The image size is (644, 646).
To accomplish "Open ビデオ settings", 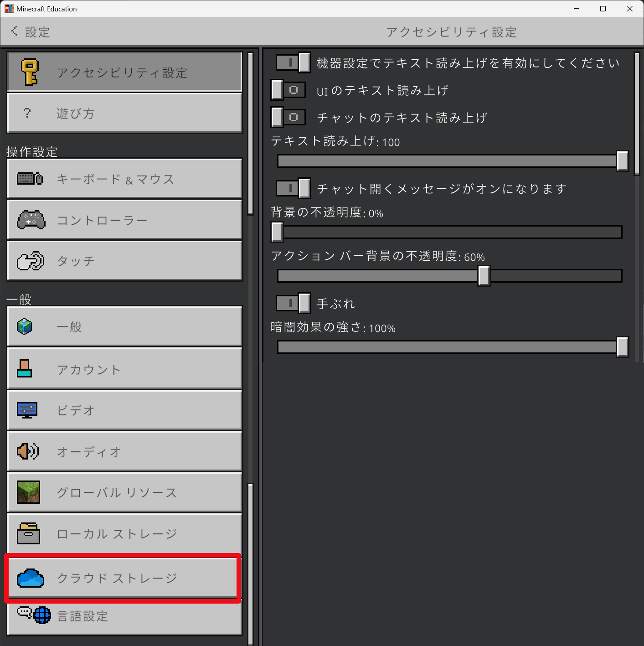I will tap(124, 410).
